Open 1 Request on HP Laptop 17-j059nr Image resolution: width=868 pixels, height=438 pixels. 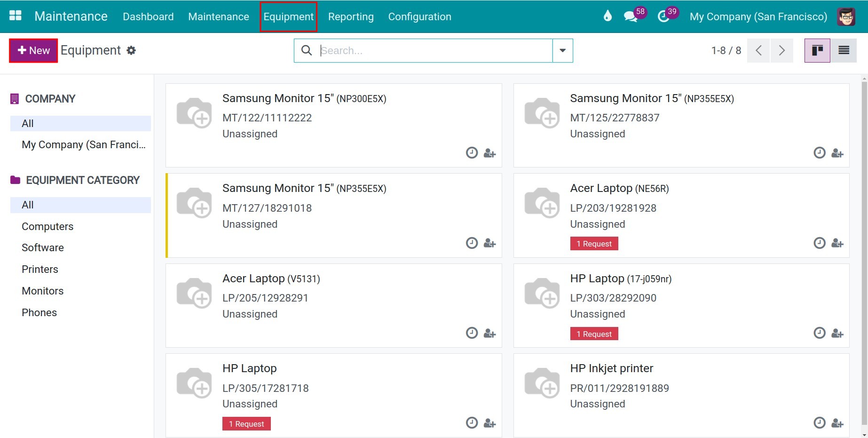coord(594,334)
